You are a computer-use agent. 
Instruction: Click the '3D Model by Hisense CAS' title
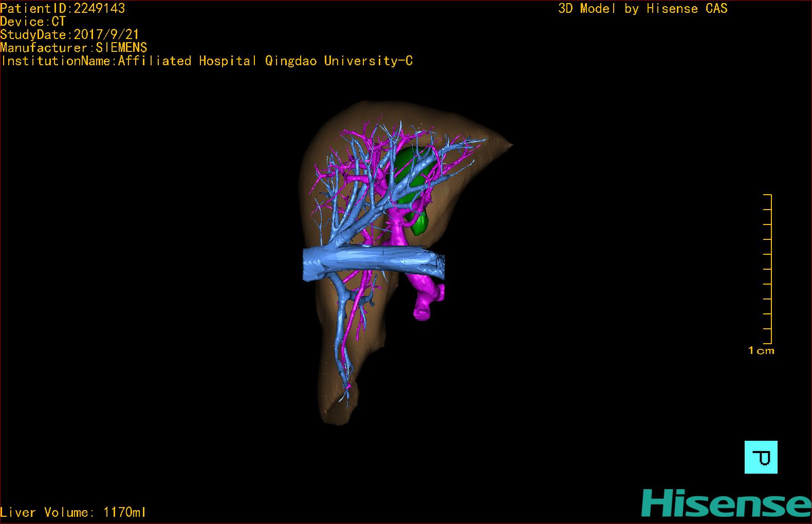pos(642,8)
